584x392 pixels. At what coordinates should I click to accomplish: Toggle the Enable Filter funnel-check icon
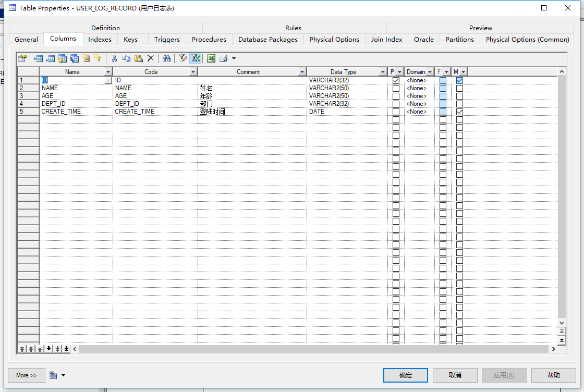pyautogui.click(x=196, y=58)
